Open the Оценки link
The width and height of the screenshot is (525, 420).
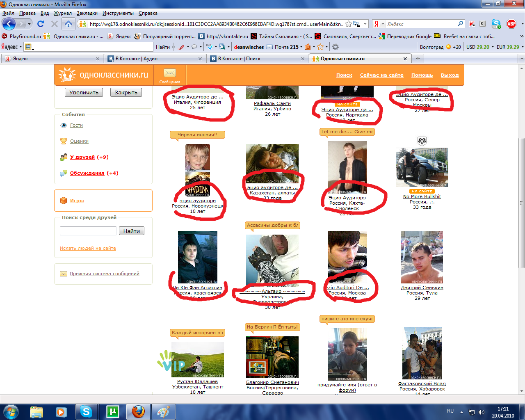pyautogui.click(x=79, y=141)
